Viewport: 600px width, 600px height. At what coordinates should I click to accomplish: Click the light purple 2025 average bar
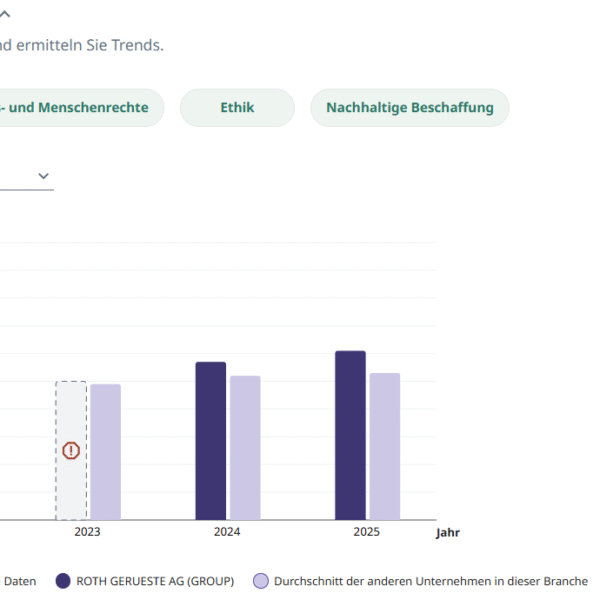pyautogui.click(x=385, y=446)
